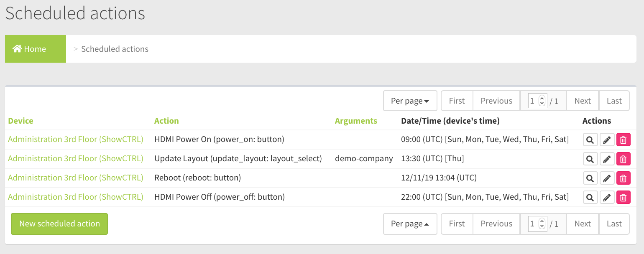Edit the Update Layout scheduled action
The height and width of the screenshot is (254, 644).
tap(607, 159)
